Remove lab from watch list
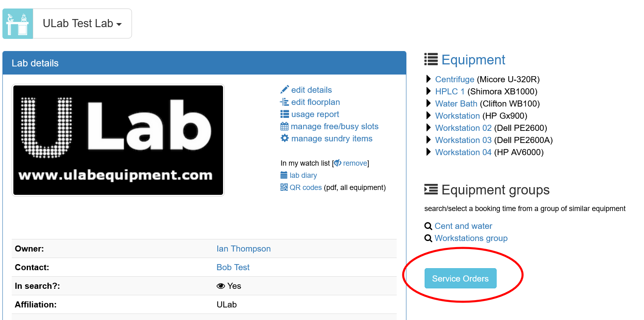This screenshot has width=644, height=320. click(x=355, y=163)
